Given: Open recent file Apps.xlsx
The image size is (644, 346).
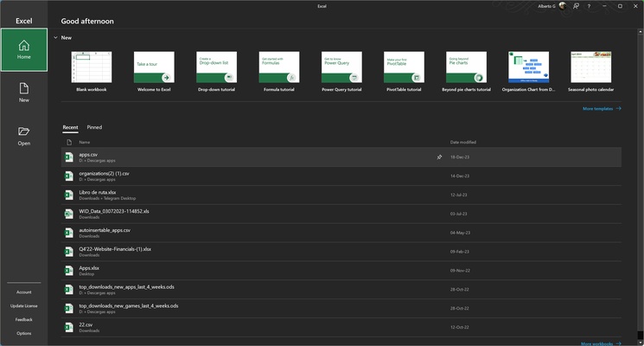Looking at the screenshot, I should pyautogui.click(x=341, y=271).
